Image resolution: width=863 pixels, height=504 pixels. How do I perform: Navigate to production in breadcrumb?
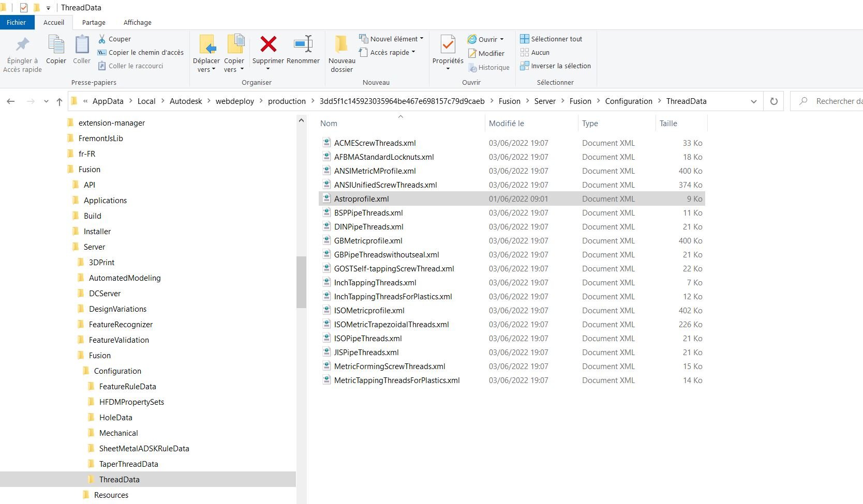[287, 101]
